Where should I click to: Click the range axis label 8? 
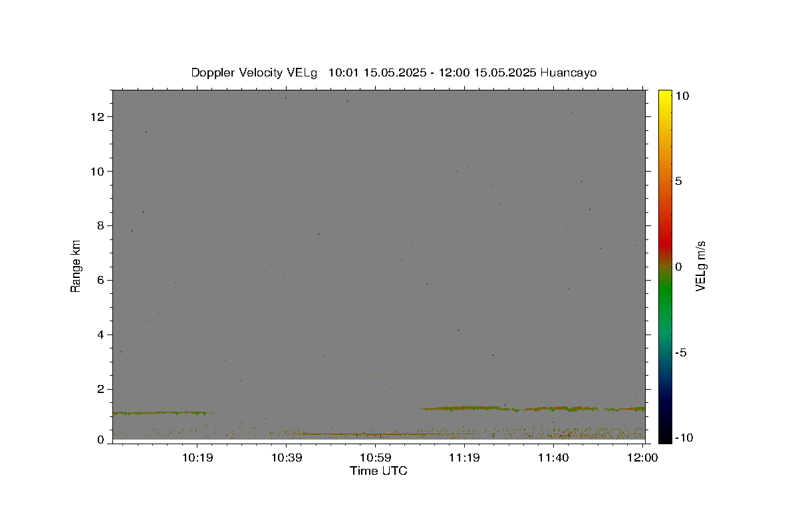point(102,226)
